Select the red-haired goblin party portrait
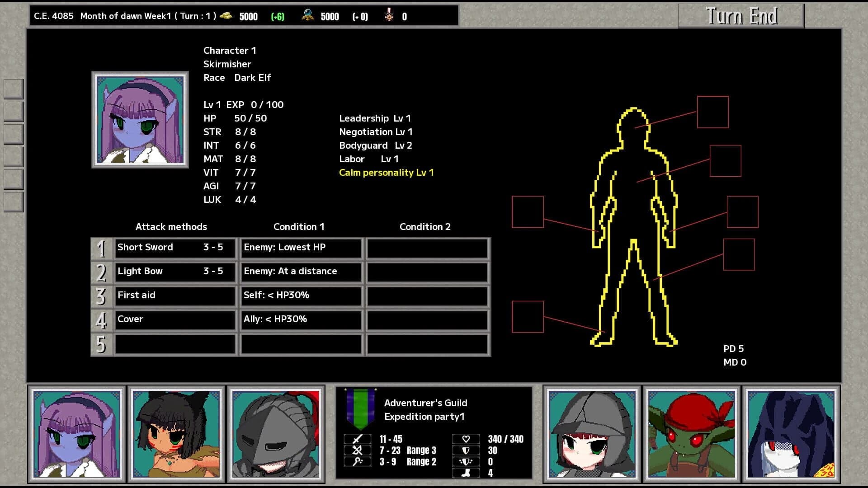This screenshot has height=488, width=868. click(691, 435)
